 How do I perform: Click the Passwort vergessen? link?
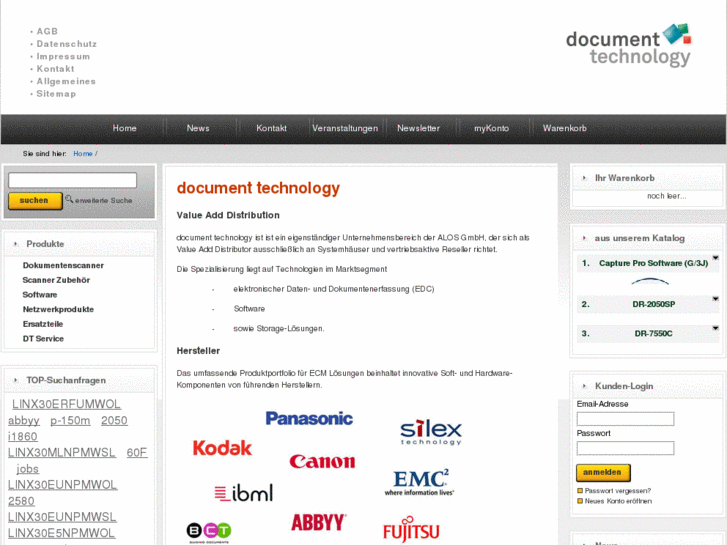pos(618,491)
